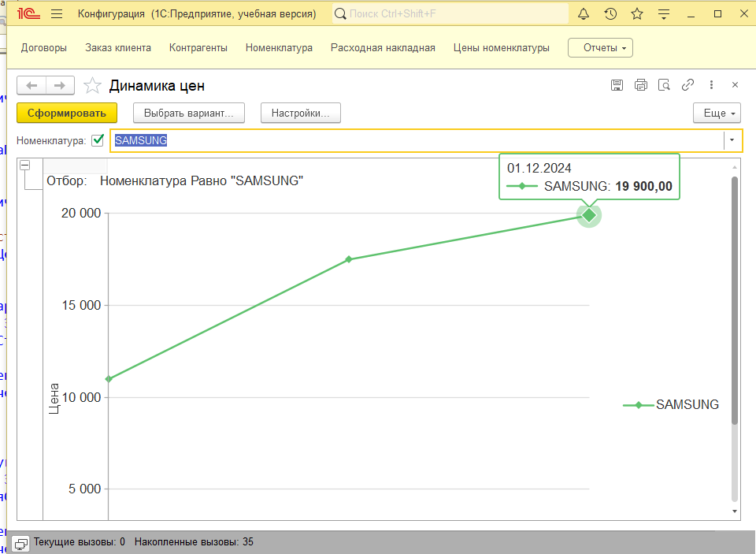Expand the Отчеты dropdown
This screenshot has height=554, width=756.
click(x=600, y=48)
